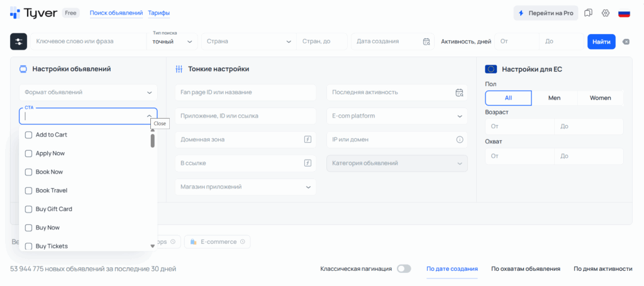Click the calendar icon in Дата создания

pyautogui.click(x=426, y=41)
